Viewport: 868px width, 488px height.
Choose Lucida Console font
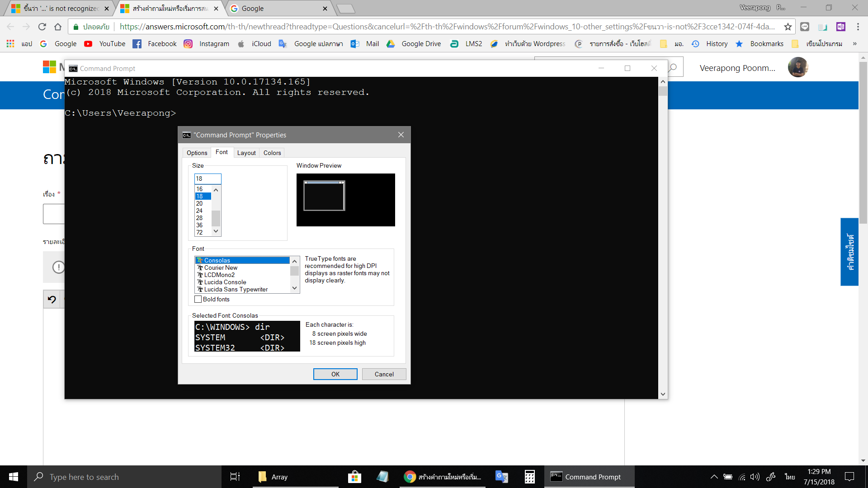225,282
